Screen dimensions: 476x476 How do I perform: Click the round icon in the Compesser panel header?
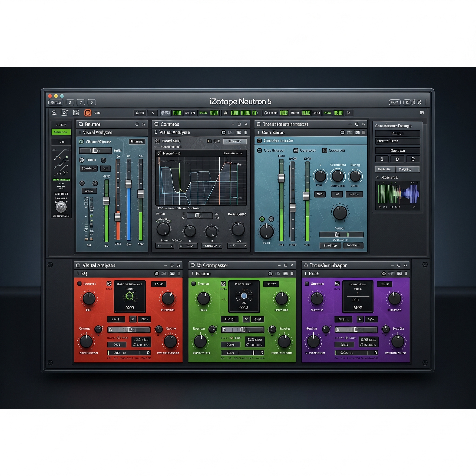270,274
